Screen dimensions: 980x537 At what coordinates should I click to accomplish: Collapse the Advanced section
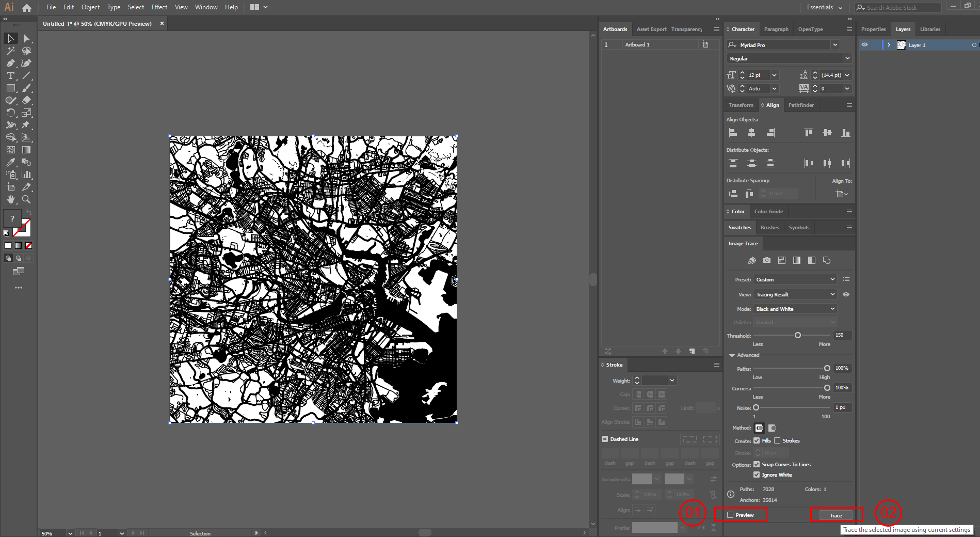tap(731, 355)
